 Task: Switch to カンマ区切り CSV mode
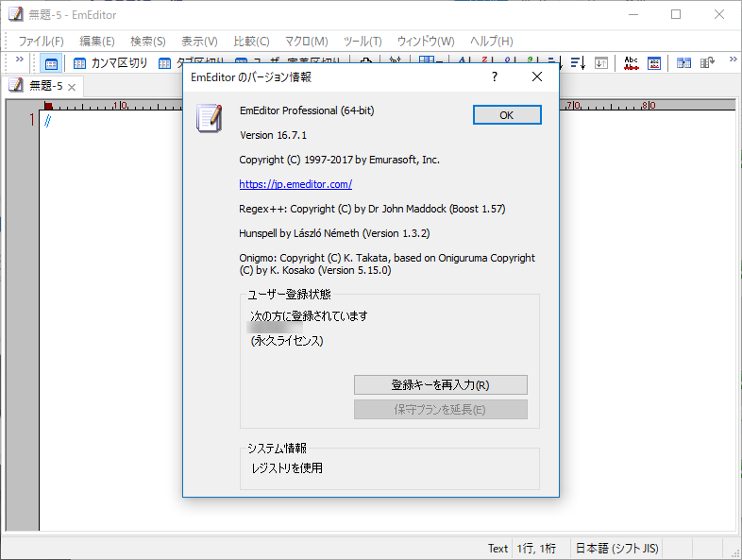point(110,63)
